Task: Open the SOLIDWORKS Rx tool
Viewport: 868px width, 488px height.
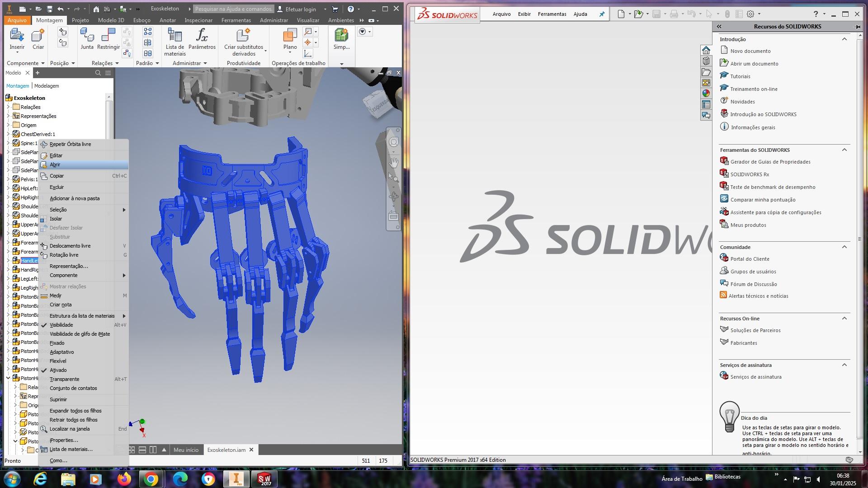Action: click(x=749, y=174)
